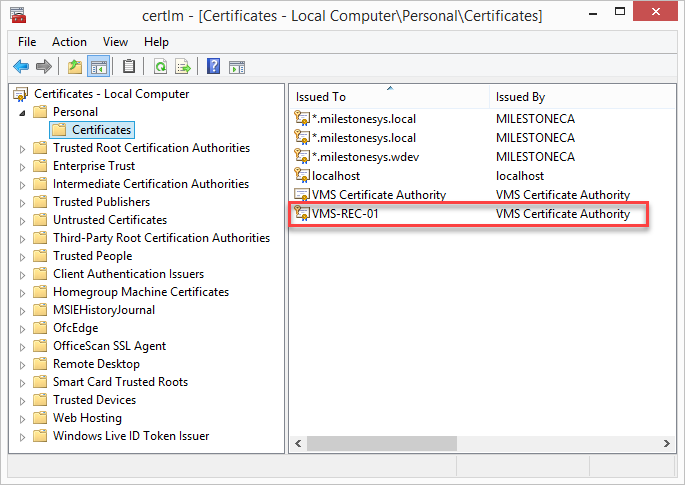This screenshot has width=685, height=485.
Task: Click the Export List toolbar icon
Action: click(183, 67)
